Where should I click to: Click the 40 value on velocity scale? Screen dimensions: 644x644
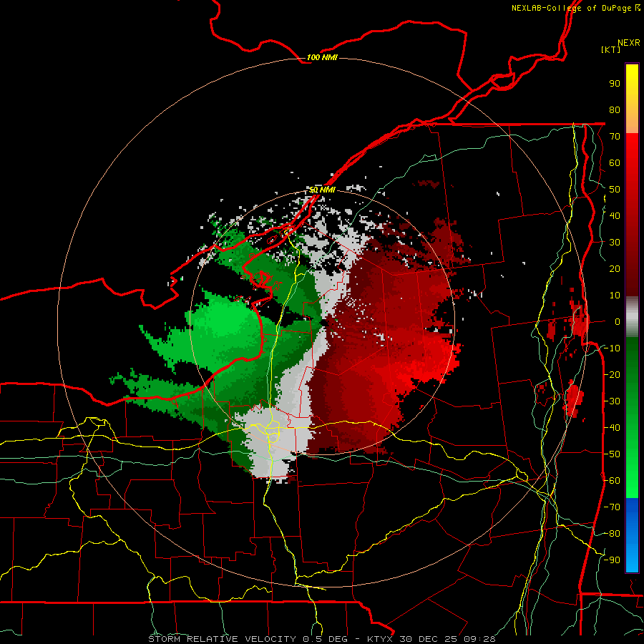[615, 215]
